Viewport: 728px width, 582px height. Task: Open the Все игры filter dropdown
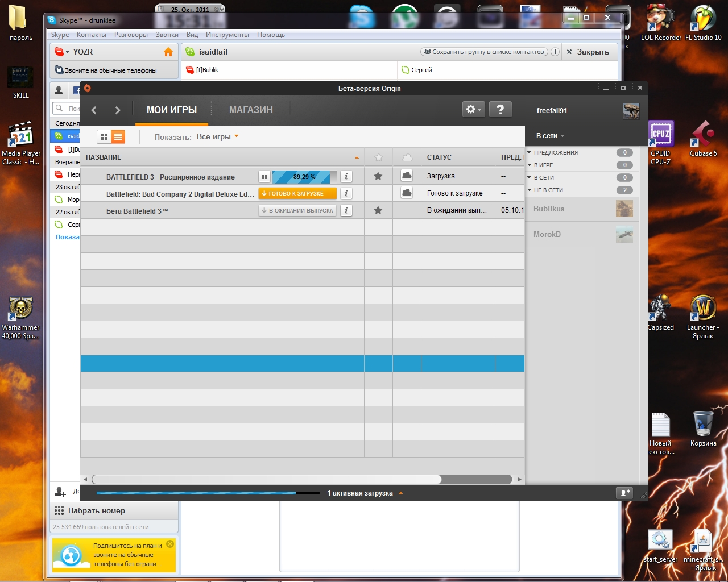pyautogui.click(x=218, y=136)
